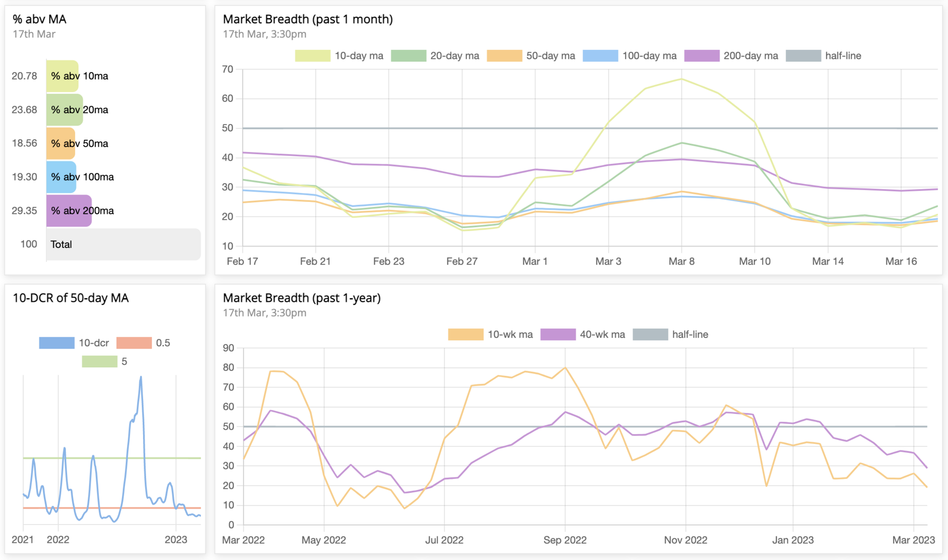Viewport: 948px width, 560px height.
Task: Toggle the half-line swatch in 1-year breadth legend
Action: pos(650,334)
